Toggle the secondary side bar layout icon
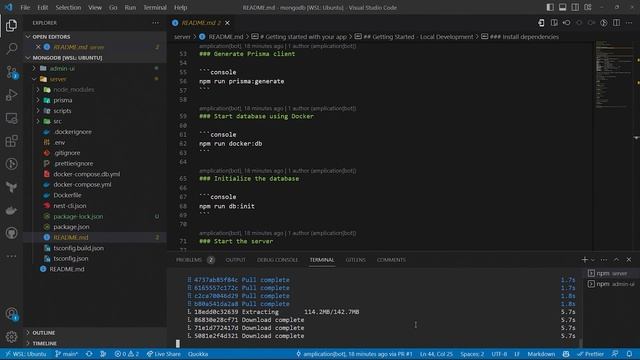 (x=575, y=7)
